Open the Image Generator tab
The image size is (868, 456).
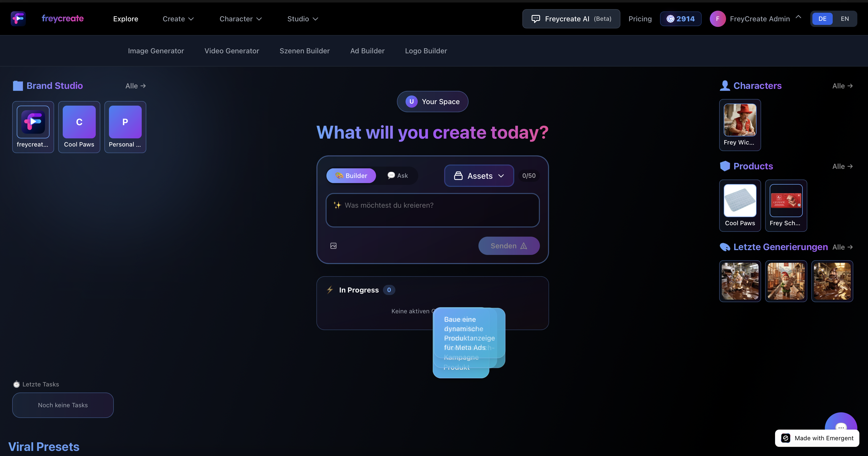[156, 51]
